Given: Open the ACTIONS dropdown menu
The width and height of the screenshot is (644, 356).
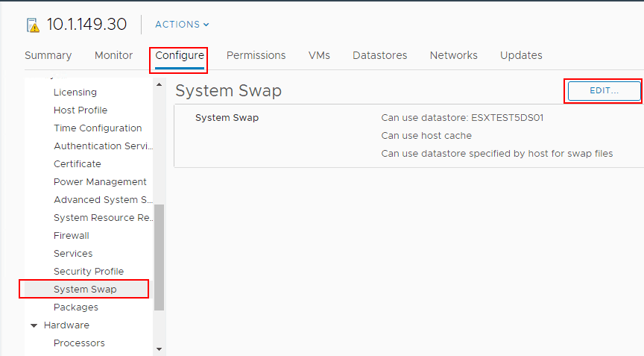Looking at the screenshot, I should coord(182,25).
